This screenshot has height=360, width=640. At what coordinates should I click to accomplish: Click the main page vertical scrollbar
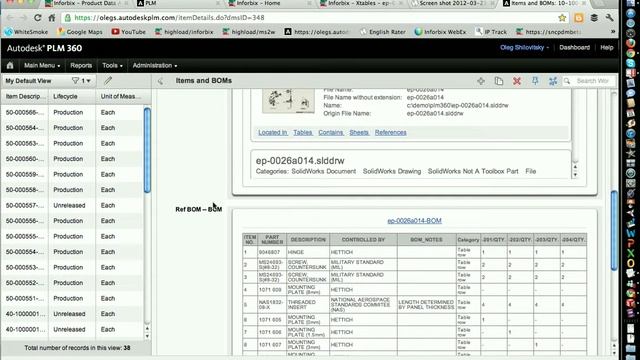[614, 231]
